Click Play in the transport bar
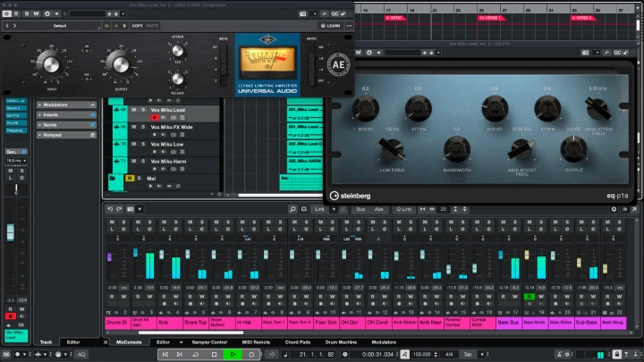The width and height of the screenshot is (644, 362). click(233, 354)
